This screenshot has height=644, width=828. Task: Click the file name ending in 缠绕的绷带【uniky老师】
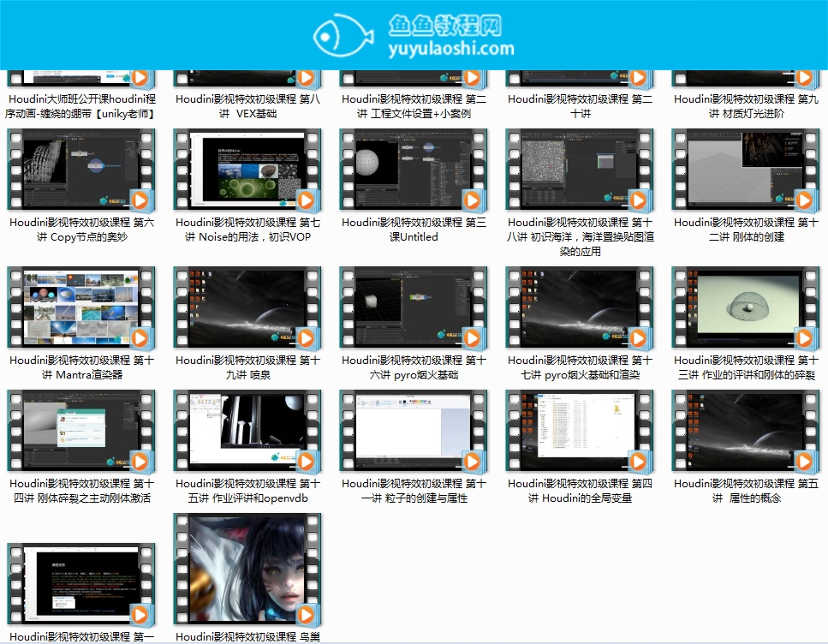[x=81, y=106]
